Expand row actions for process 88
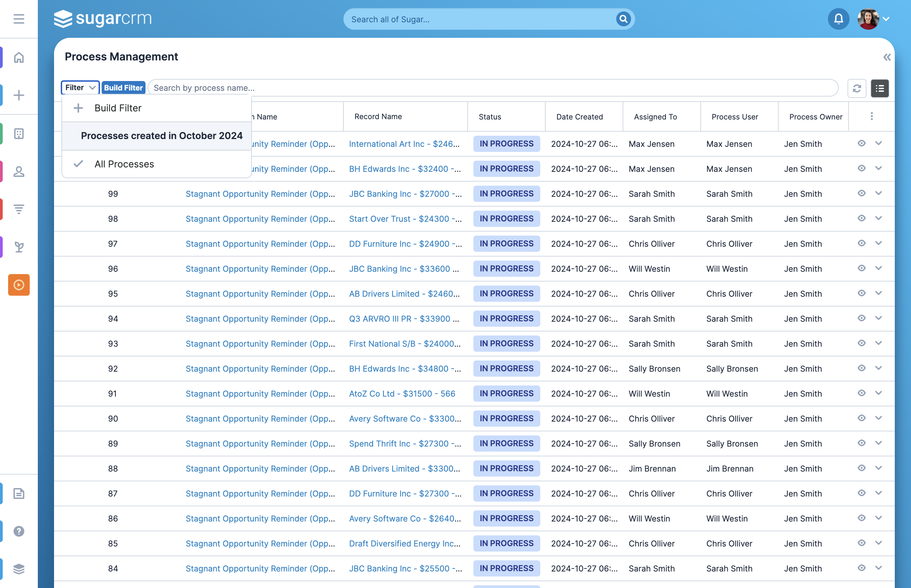This screenshot has height=588, width=911. pyautogui.click(x=879, y=468)
